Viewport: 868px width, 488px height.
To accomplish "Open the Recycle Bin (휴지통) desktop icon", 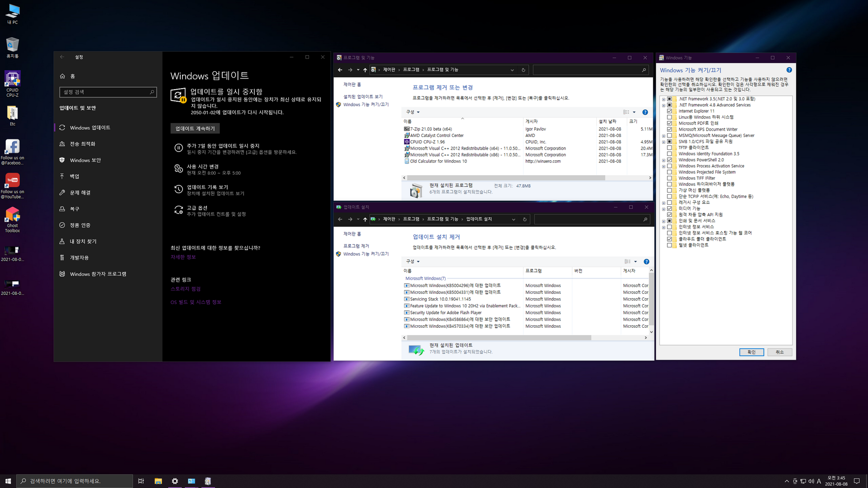I will point(13,47).
